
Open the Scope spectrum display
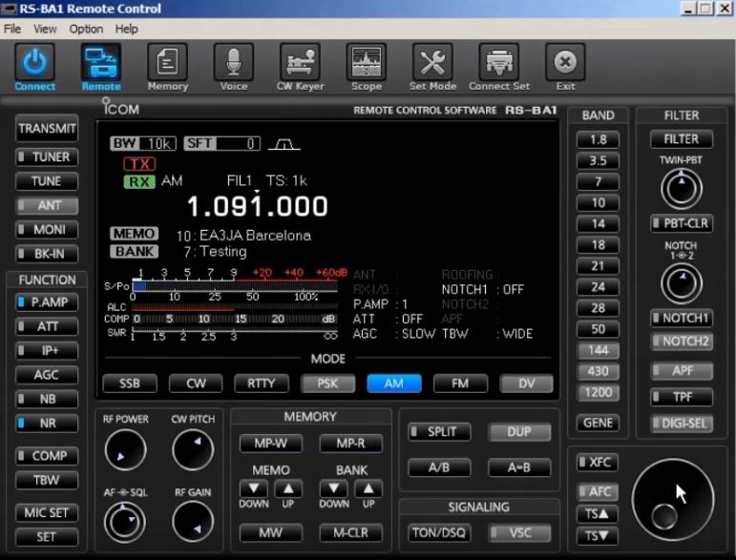click(x=366, y=64)
